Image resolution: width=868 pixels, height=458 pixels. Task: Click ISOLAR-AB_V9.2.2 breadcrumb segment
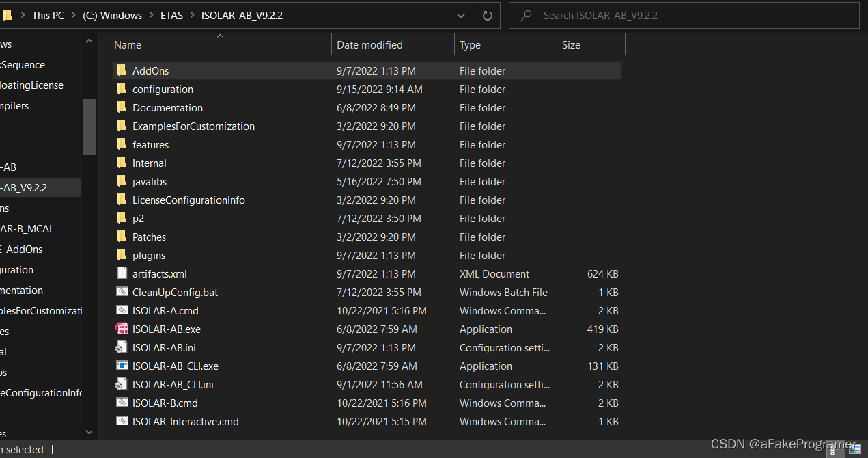[x=242, y=15]
